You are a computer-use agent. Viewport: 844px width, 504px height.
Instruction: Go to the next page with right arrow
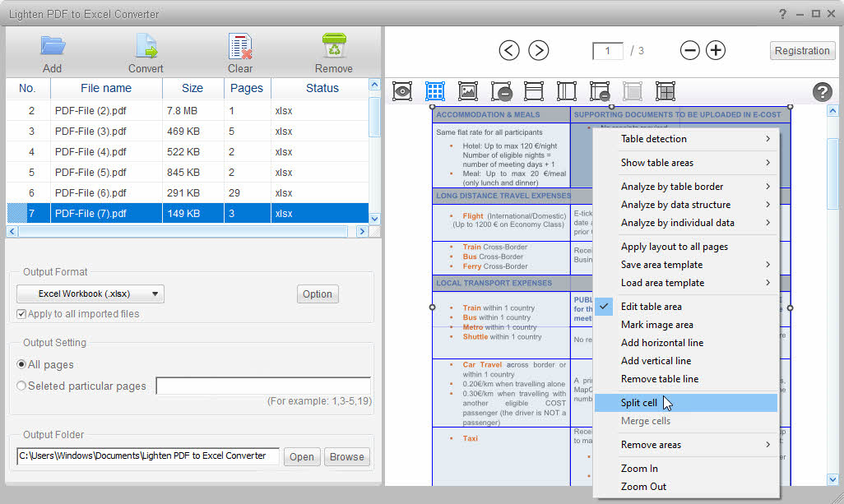(x=538, y=50)
